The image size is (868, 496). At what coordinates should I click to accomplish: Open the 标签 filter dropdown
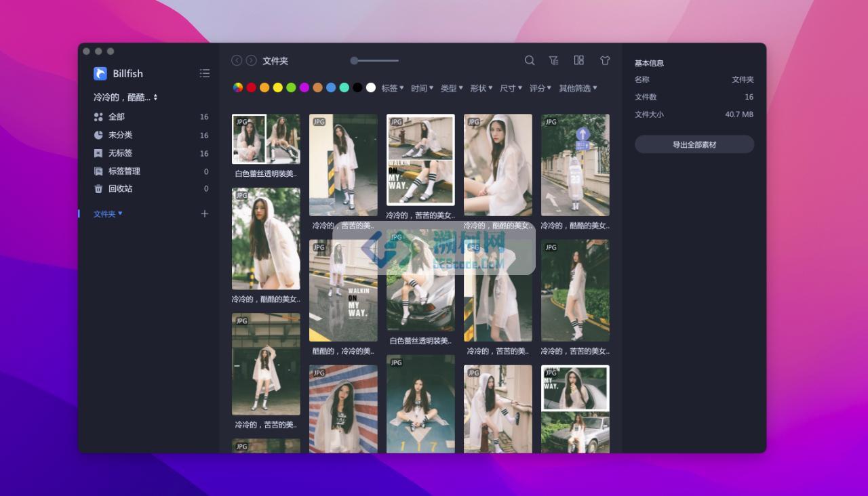pos(393,88)
